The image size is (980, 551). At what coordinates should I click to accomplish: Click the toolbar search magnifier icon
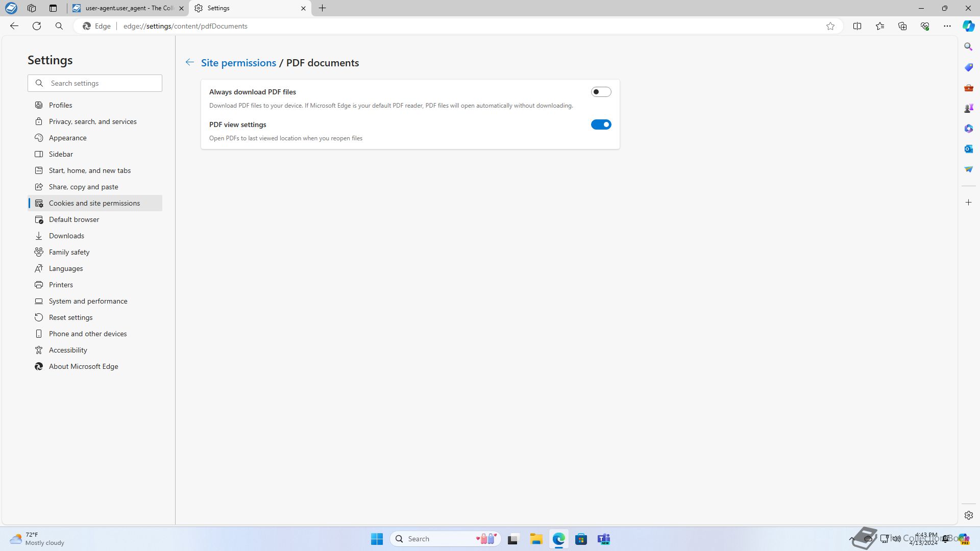[59, 26]
